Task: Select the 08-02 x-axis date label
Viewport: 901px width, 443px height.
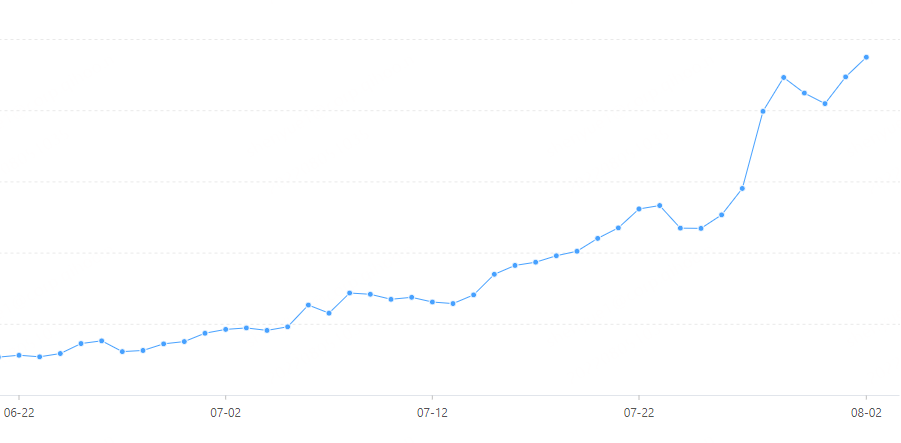Action: pyautogui.click(x=866, y=411)
